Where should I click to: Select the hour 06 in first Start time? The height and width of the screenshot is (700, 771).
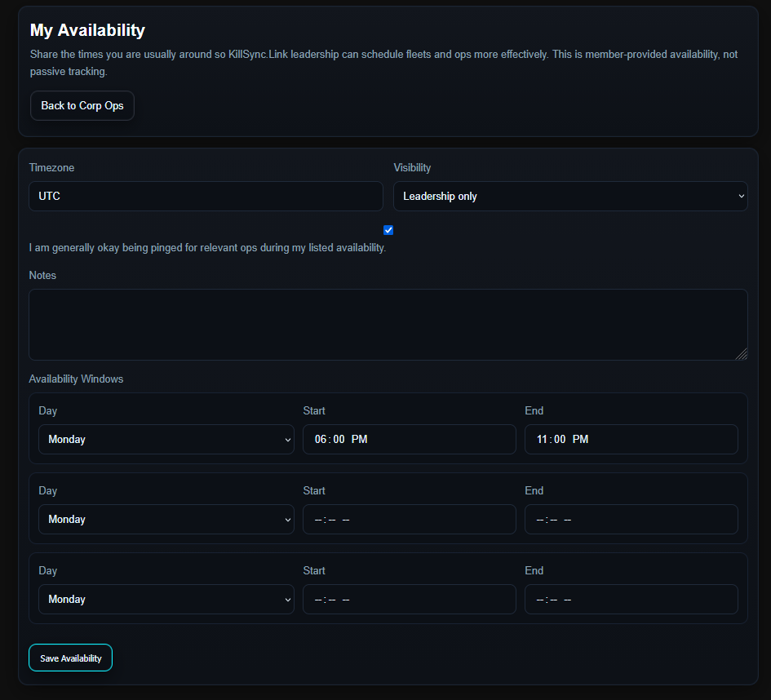point(321,440)
